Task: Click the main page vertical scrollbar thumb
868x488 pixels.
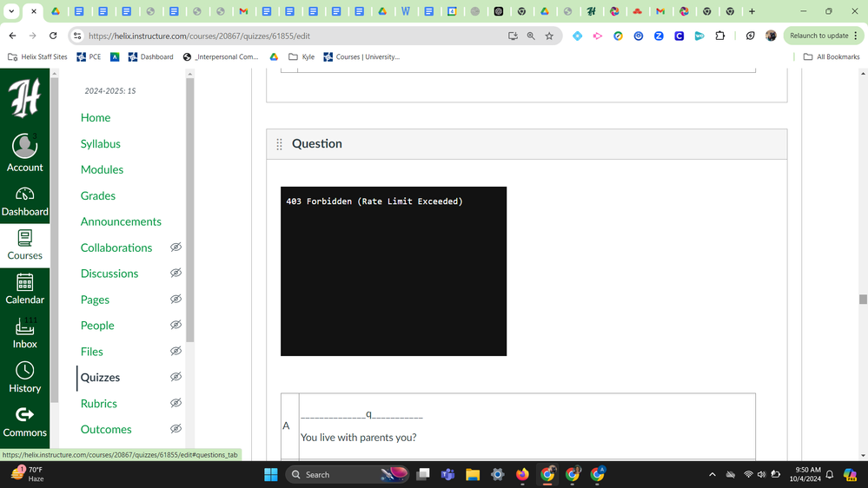Action: [x=862, y=299]
